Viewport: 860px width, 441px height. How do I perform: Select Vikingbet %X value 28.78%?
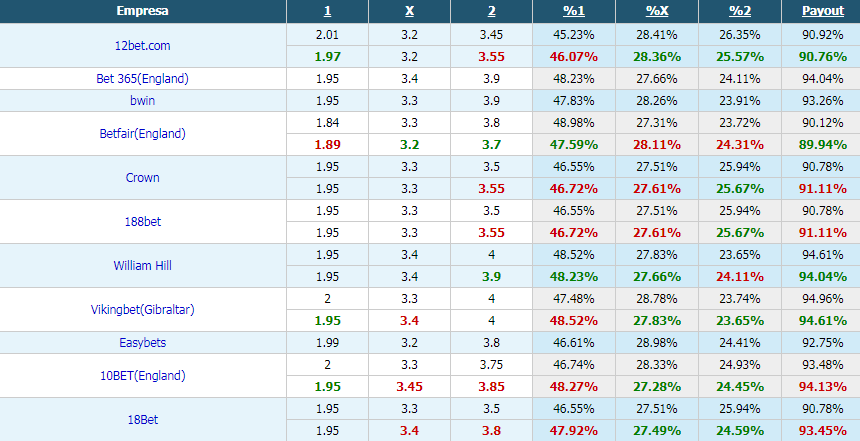[657, 298]
